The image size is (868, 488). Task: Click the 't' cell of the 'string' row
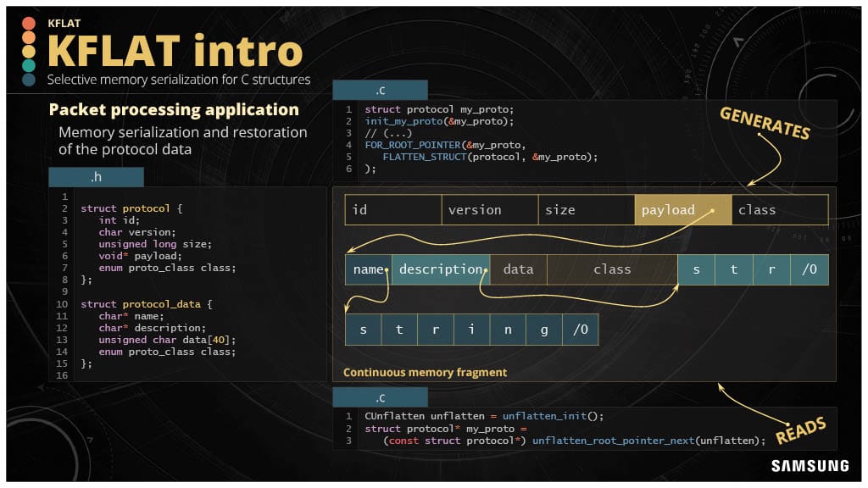399,330
